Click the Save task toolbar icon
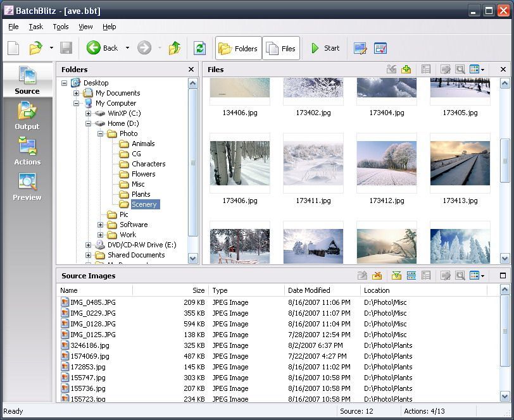Image resolution: width=514 pixels, height=420 pixels. (x=66, y=48)
